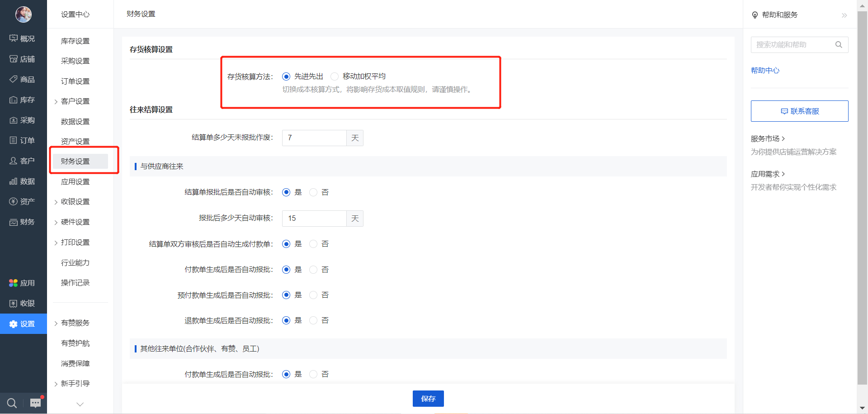Expand the 客户设置 submenu
The height and width of the screenshot is (414, 868).
(75, 101)
